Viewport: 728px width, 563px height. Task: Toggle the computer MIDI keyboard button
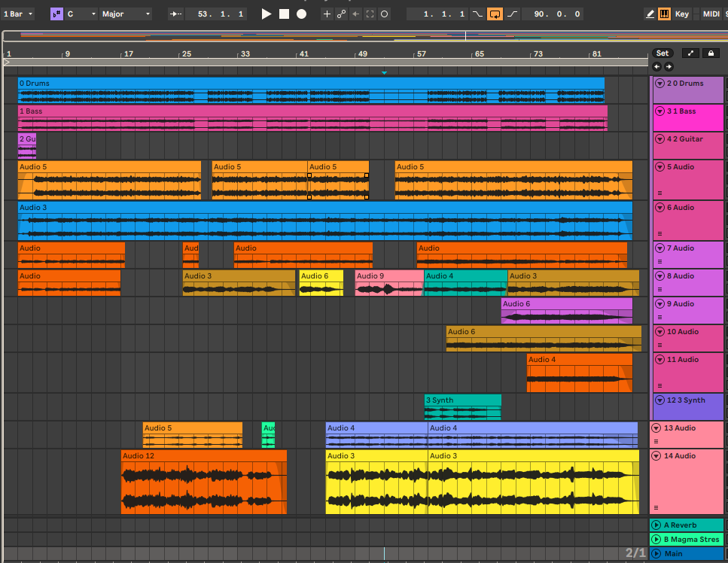point(664,14)
